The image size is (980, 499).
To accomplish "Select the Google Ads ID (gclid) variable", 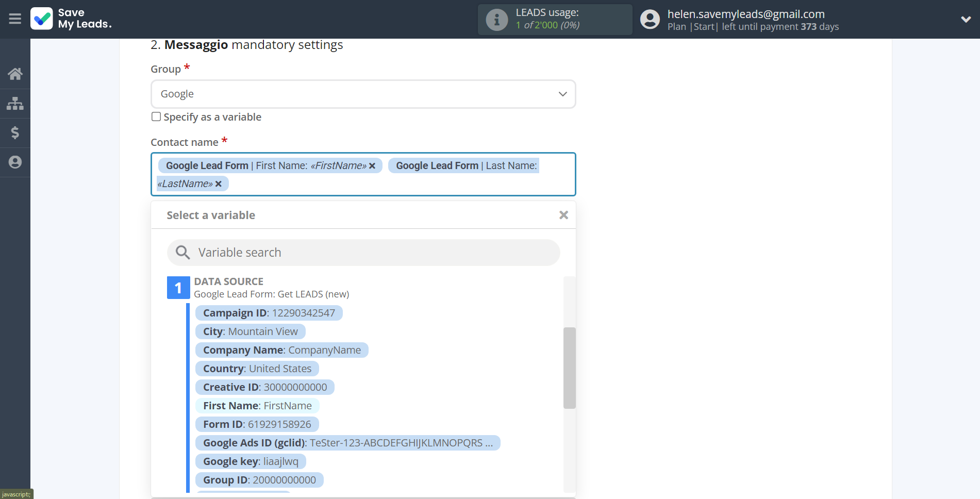I will [x=348, y=443].
